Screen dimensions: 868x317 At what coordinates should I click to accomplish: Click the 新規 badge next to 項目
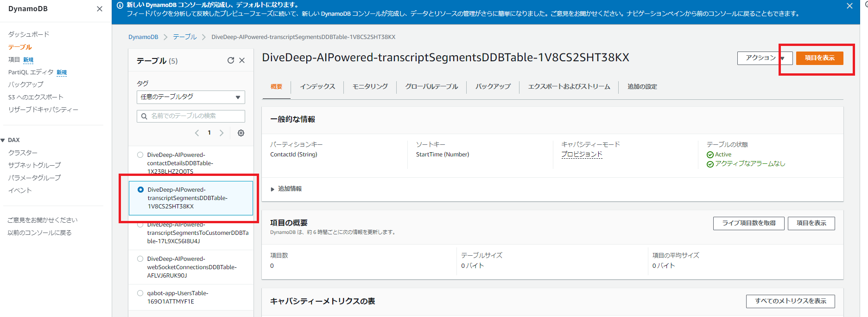click(x=28, y=60)
